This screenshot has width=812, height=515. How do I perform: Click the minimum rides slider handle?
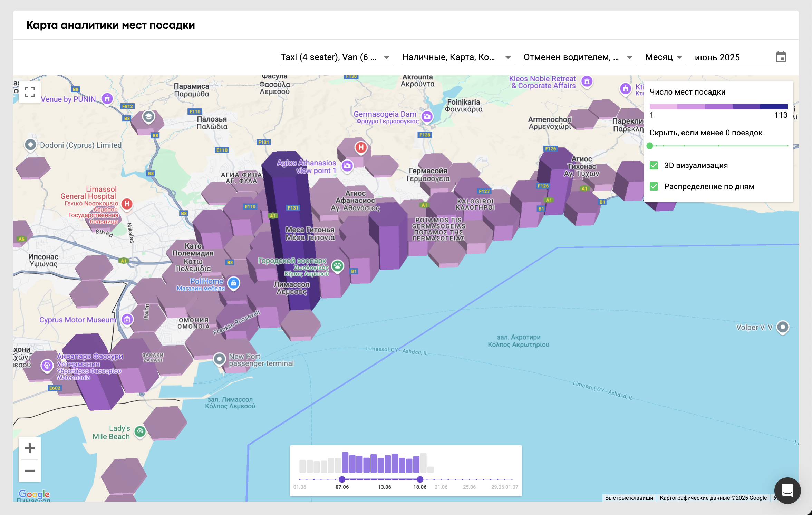650,146
